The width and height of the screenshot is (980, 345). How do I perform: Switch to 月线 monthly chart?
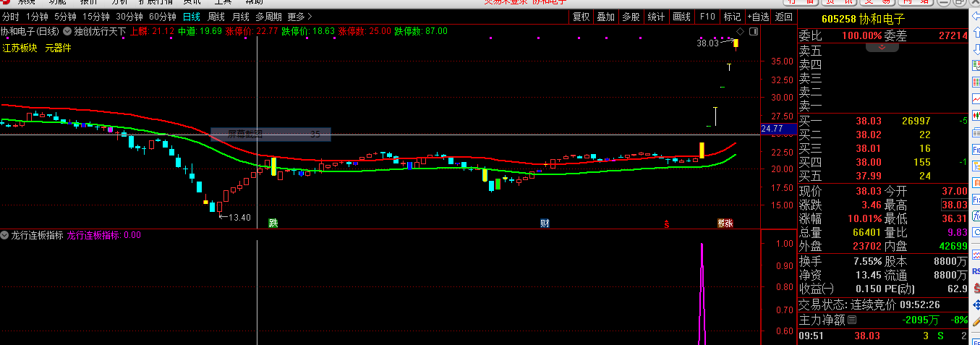[240, 17]
